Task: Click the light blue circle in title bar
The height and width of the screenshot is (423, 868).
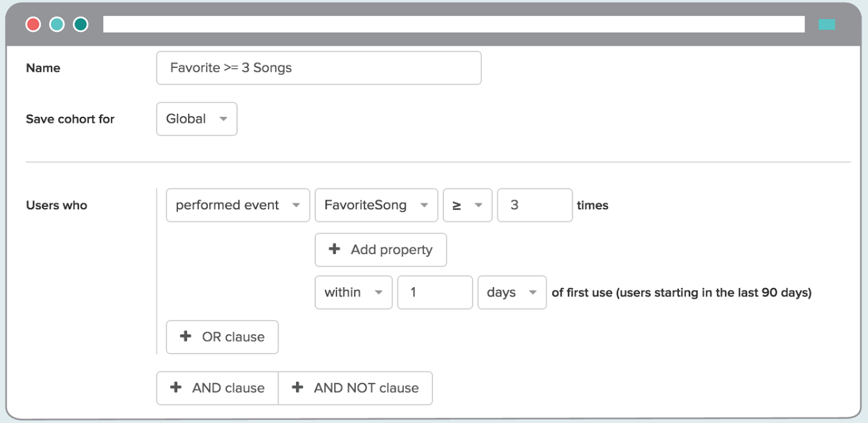Action: coord(57,24)
